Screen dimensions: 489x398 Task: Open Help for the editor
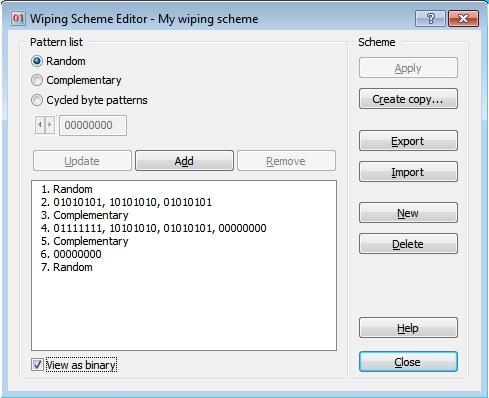tap(408, 328)
